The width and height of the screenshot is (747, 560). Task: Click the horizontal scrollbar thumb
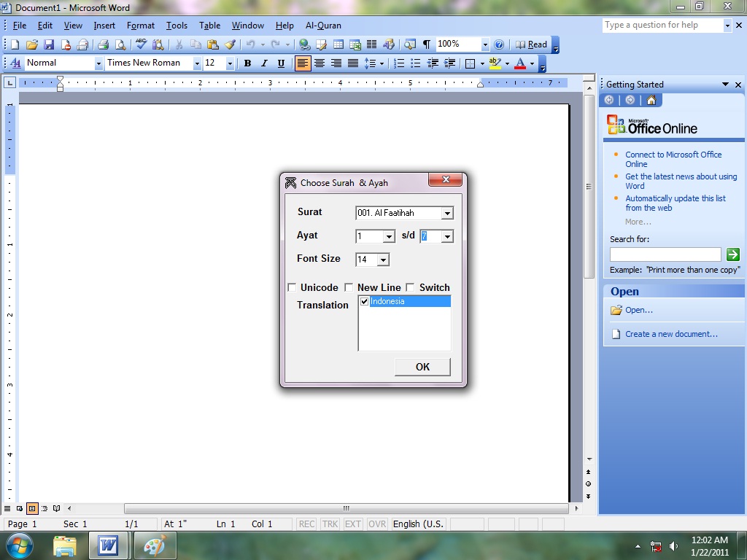(x=347, y=508)
